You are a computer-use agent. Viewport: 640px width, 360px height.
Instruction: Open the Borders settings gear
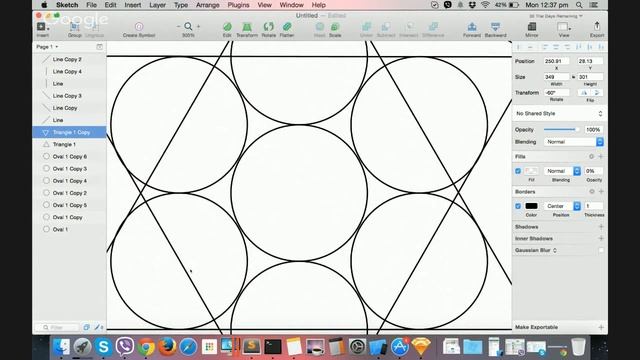click(591, 191)
